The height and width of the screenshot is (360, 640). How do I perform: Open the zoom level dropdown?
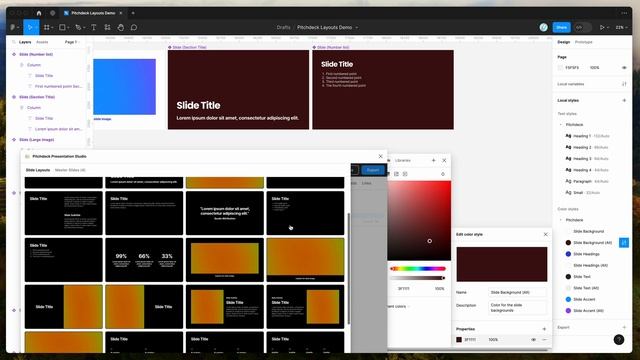tap(621, 27)
